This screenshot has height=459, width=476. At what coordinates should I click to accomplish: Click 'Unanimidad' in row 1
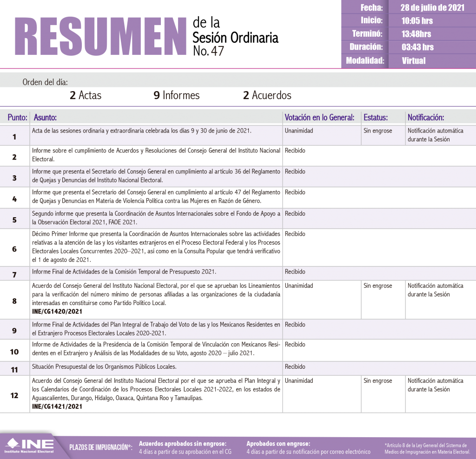tap(299, 131)
